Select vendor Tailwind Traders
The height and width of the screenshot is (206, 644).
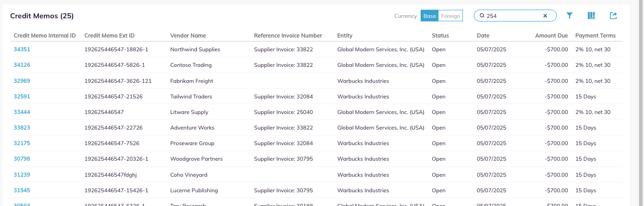pyautogui.click(x=191, y=97)
